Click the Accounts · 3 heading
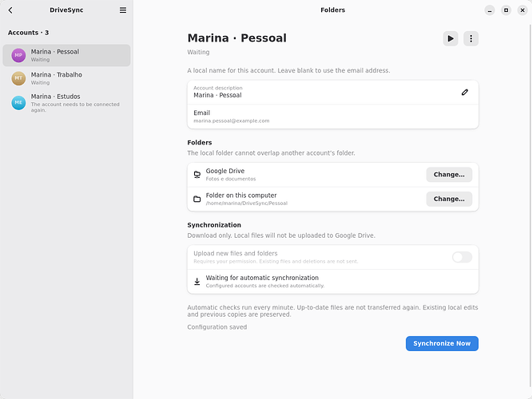Screen dimensions: 532x399 pyautogui.click(x=29, y=33)
